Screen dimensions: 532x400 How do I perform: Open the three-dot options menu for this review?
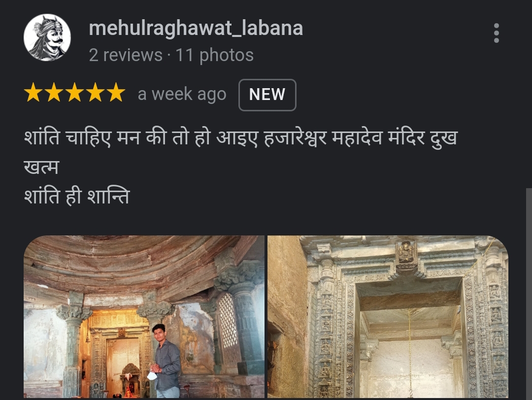pos(496,33)
